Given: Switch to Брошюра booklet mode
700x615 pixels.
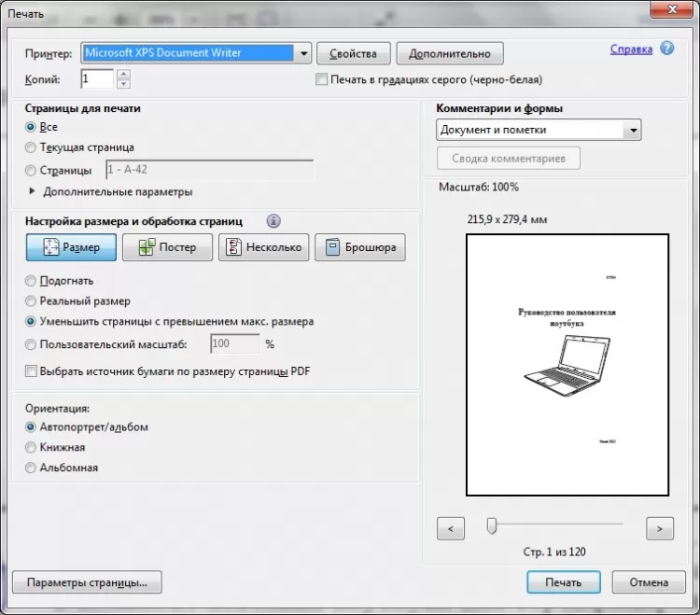Looking at the screenshot, I should (x=360, y=247).
